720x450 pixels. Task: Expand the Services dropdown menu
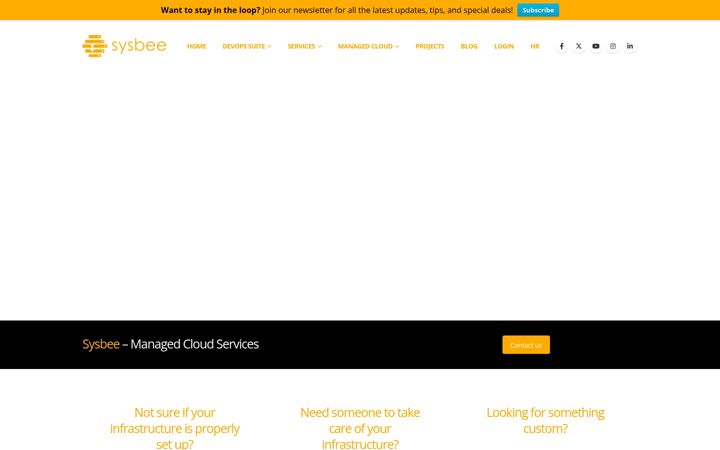coord(304,46)
